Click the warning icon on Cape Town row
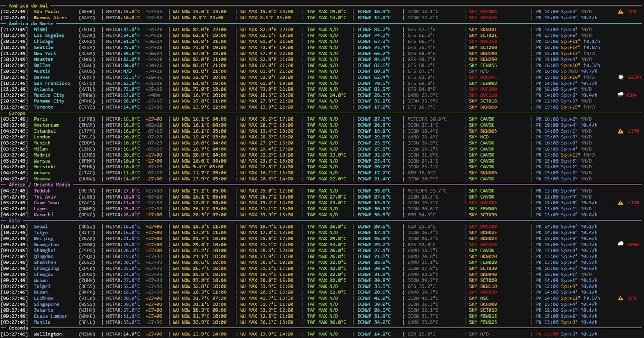This screenshot has height=338, width=644. (x=620, y=203)
